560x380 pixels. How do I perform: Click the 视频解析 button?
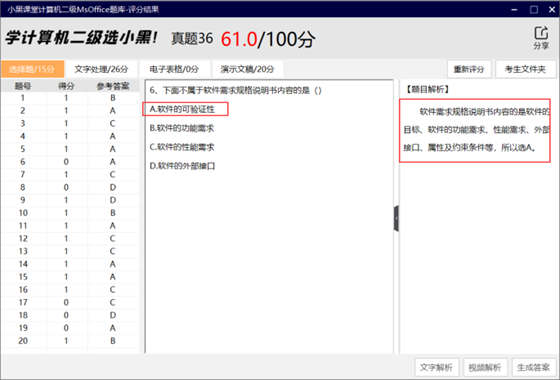485,367
